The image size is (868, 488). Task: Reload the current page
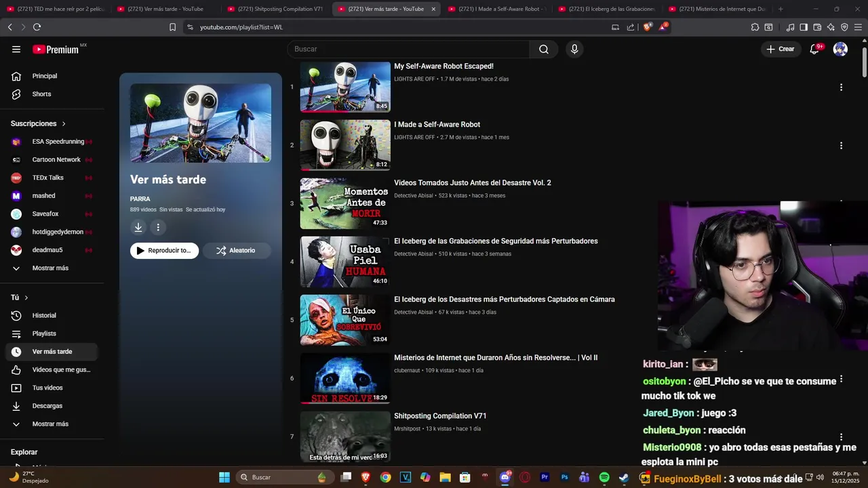click(x=37, y=27)
